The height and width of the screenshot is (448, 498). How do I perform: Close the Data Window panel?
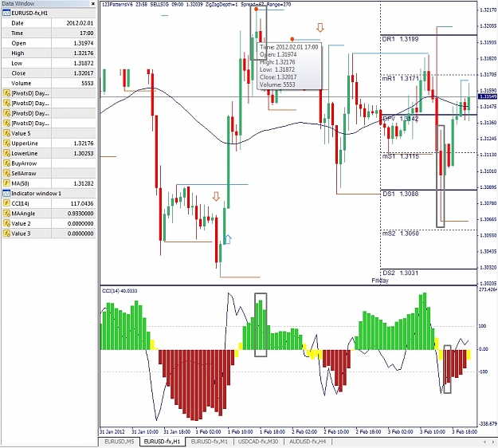pos(92,4)
